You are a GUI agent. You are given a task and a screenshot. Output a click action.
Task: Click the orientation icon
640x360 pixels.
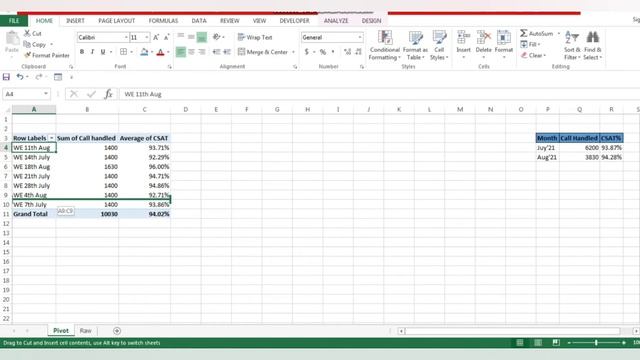coord(217,37)
